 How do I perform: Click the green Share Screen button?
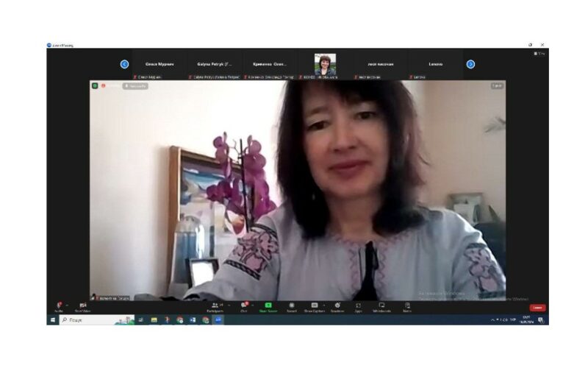click(x=268, y=305)
